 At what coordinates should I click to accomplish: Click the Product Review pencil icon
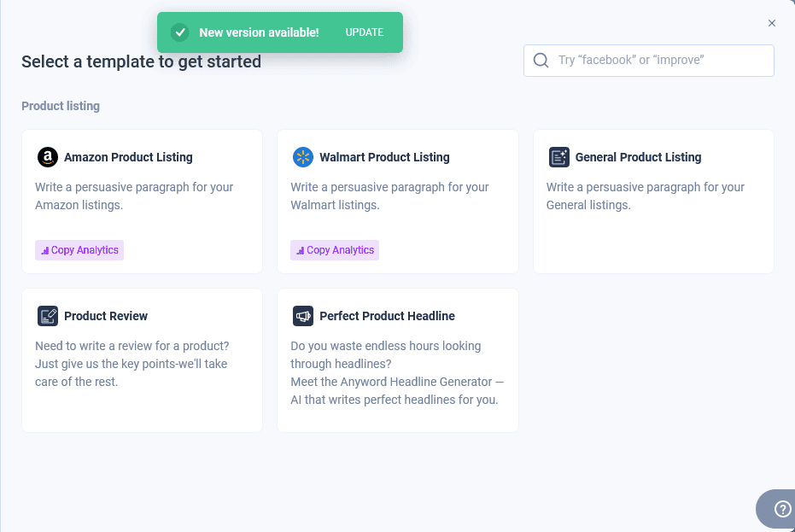(48, 316)
